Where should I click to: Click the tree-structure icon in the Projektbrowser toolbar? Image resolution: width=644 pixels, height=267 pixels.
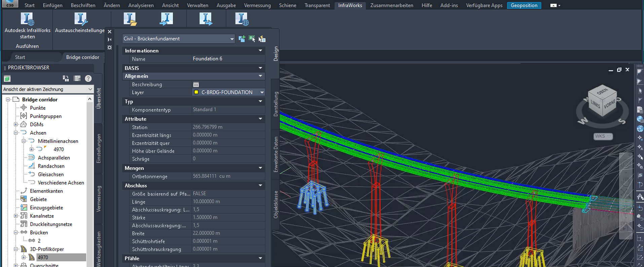click(66, 79)
